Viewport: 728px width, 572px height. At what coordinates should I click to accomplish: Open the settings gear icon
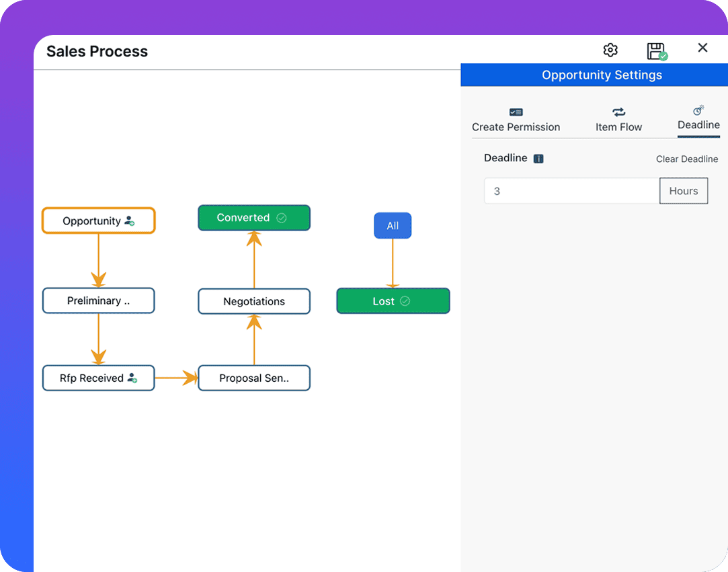[610, 50]
